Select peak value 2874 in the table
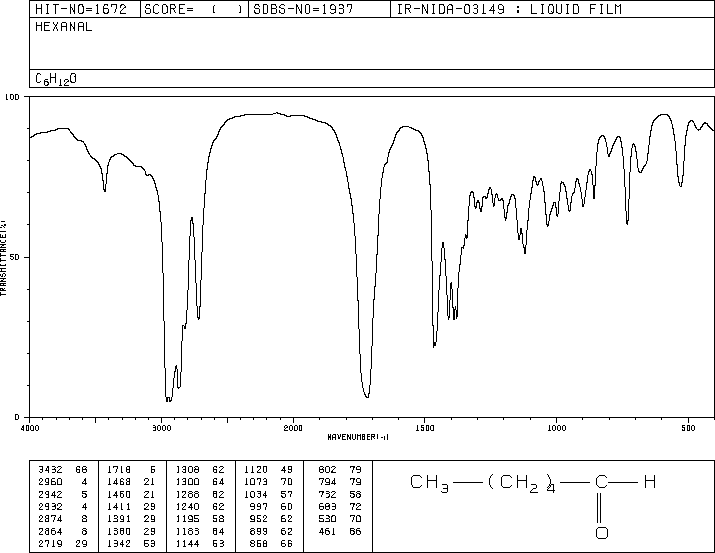This screenshot has width=715, height=553. point(50,519)
